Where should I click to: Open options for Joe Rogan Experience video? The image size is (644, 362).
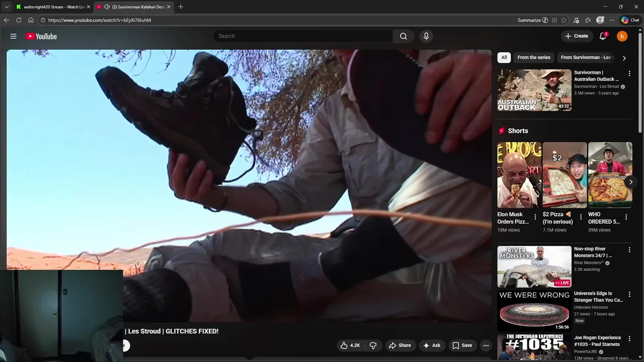[629, 338]
